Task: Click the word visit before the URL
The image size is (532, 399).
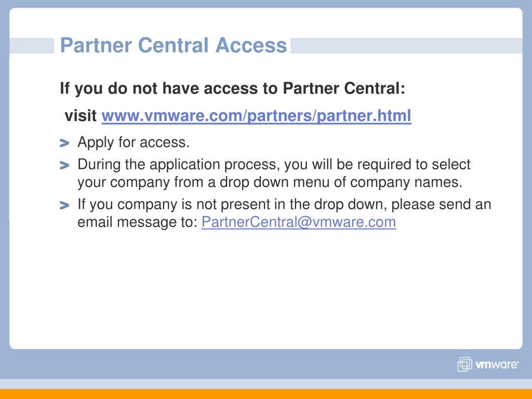Action: (81, 116)
